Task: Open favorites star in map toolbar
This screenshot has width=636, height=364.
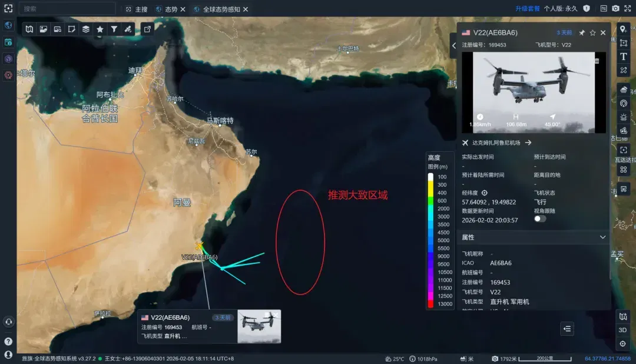Action: [x=100, y=29]
